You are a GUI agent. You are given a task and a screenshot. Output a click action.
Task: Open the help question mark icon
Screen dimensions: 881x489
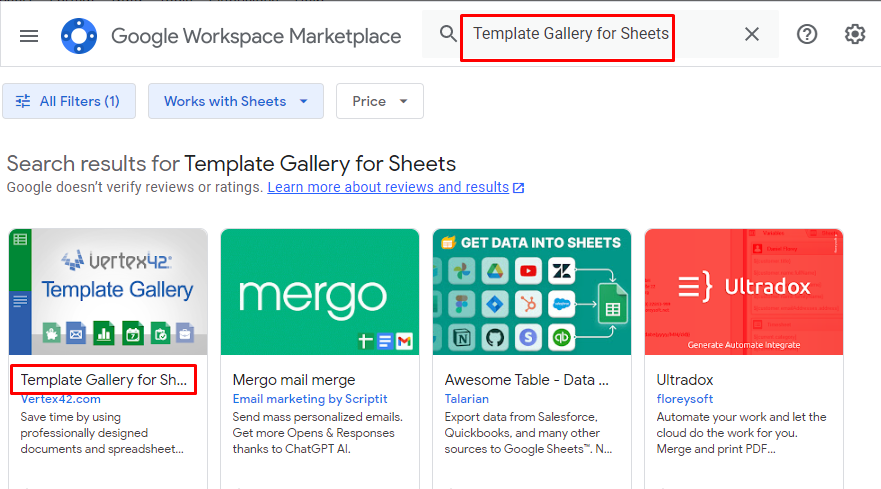(807, 34)
